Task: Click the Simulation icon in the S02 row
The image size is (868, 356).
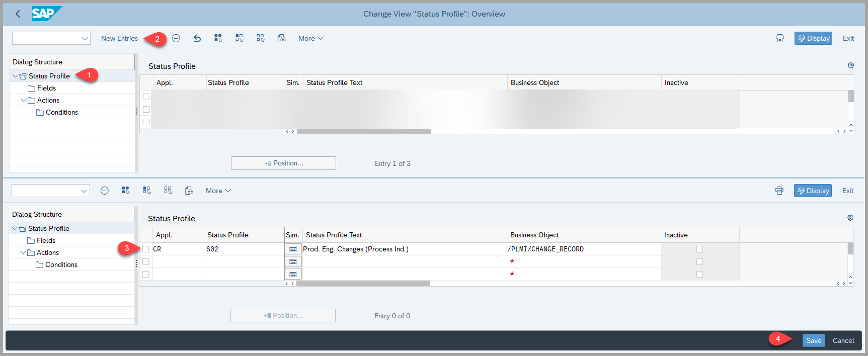Action: (x=293, y=249)
